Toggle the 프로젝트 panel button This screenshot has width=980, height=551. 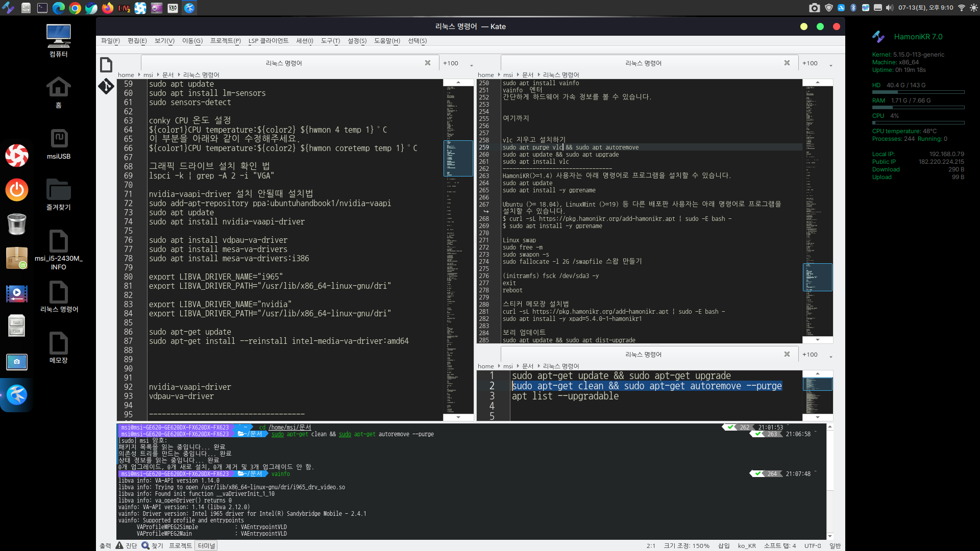coord(180,546)
